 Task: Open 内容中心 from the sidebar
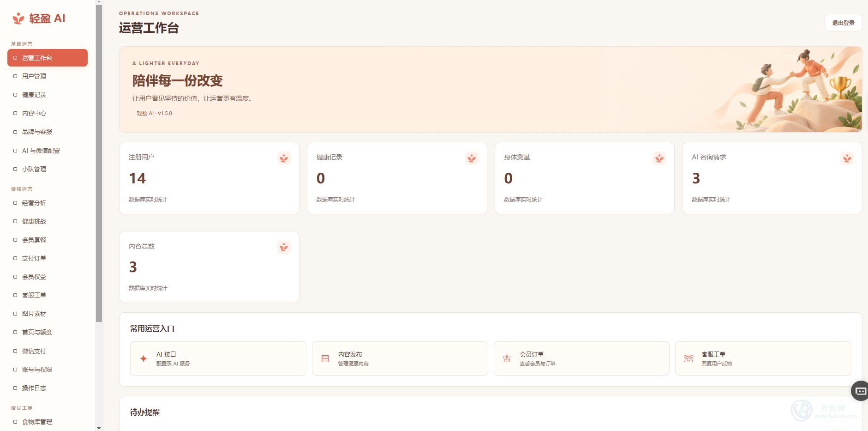coord(48,113)
